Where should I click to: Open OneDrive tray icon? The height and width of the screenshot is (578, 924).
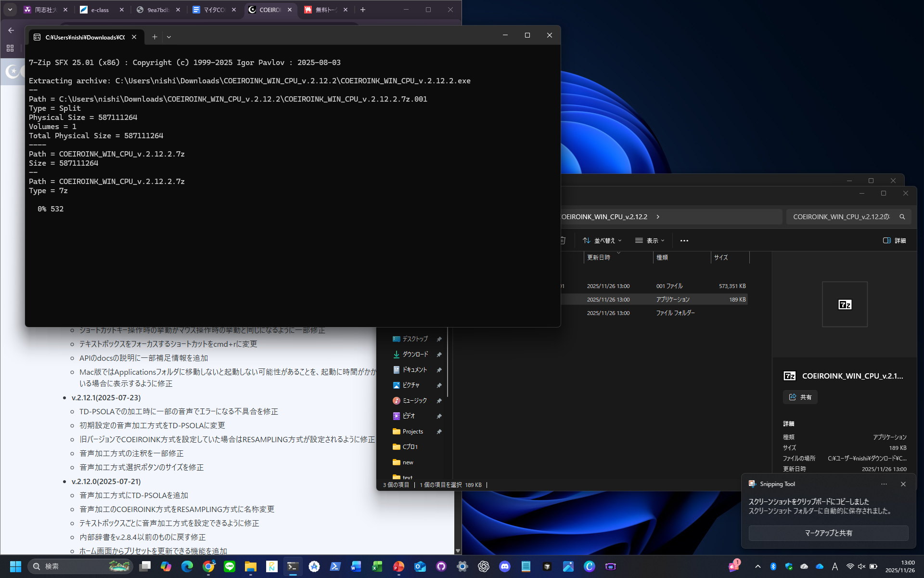click(820, 566)
